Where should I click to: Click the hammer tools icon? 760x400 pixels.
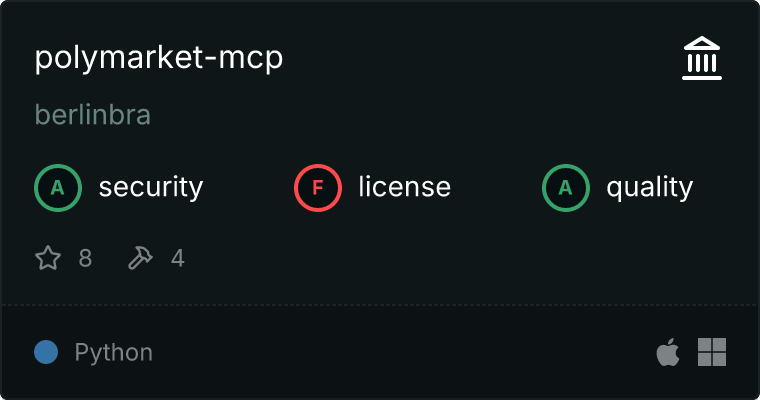[140, 257]
